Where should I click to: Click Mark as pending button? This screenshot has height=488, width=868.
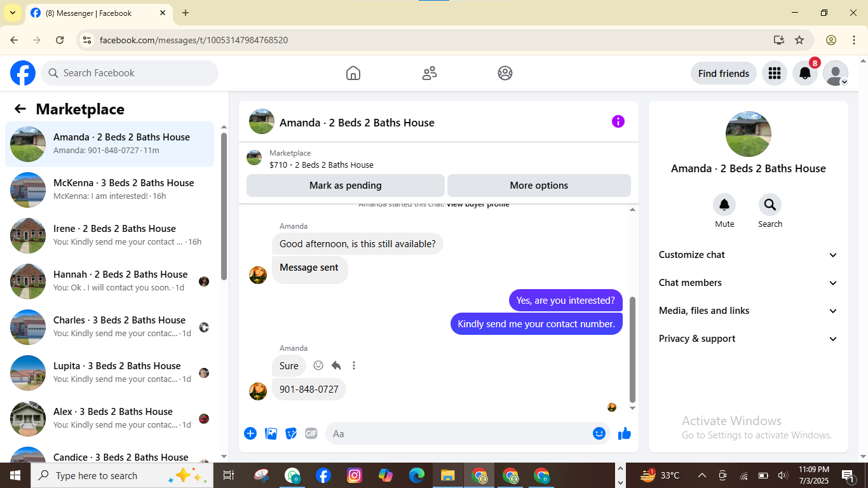[x=346, y=186]
